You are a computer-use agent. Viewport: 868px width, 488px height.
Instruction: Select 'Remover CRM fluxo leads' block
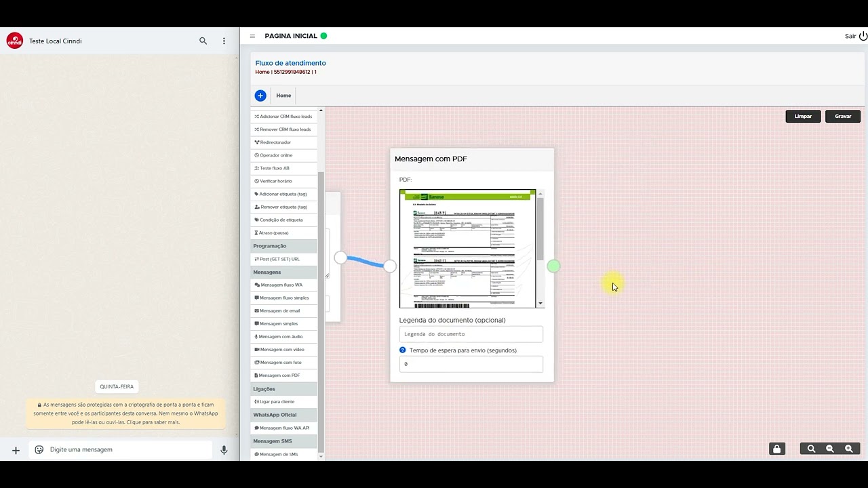tap(283, 129)
